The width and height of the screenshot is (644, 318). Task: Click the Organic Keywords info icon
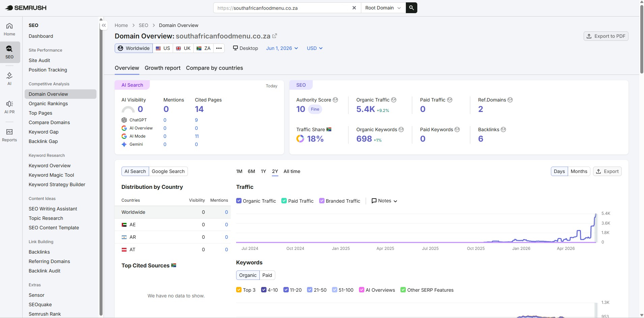(x=401, y=129)
